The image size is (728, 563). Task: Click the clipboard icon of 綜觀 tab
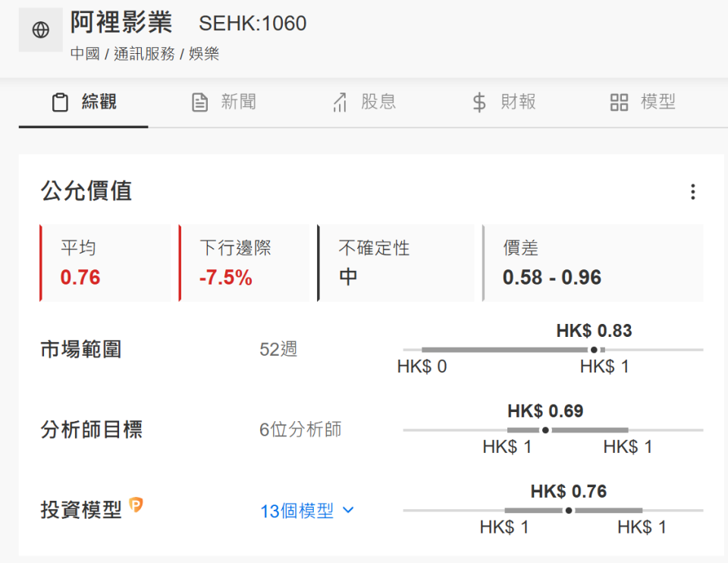60,102
